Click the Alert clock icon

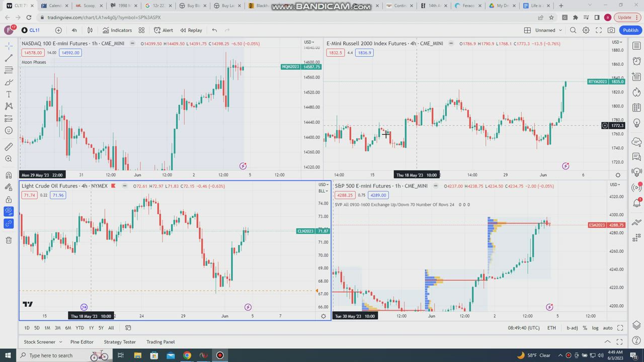point(163,30)
